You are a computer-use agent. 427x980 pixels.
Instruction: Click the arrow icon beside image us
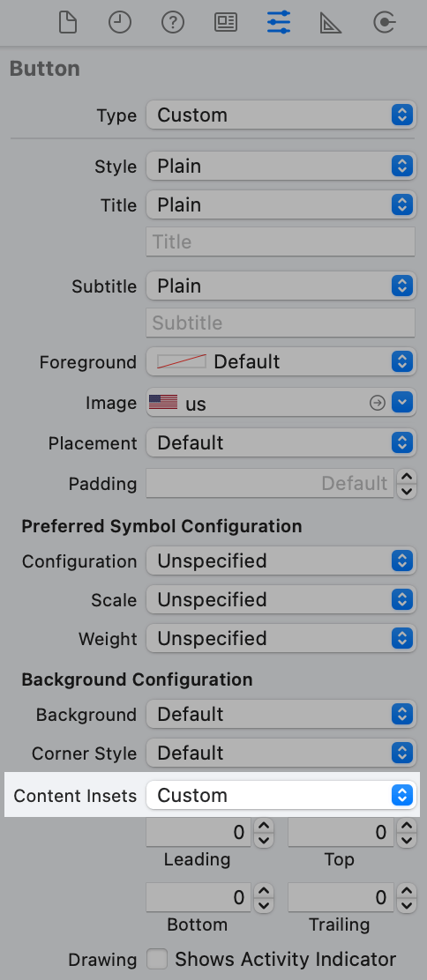click(x=377, y=404)
